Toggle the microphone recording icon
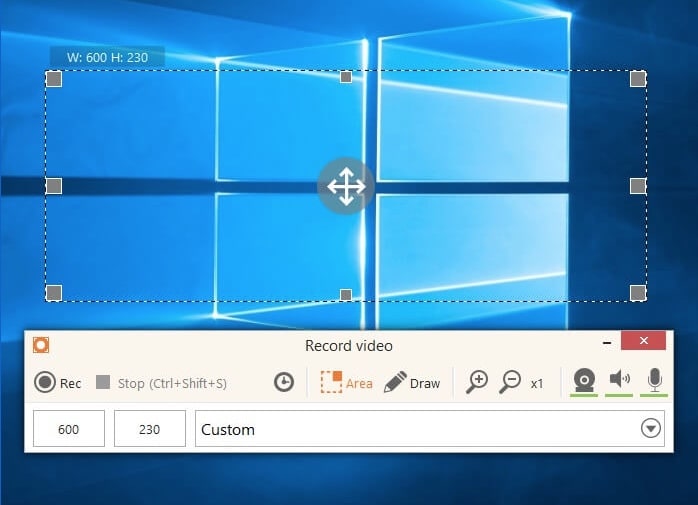 pyautogui.click(x=654, y=382)
